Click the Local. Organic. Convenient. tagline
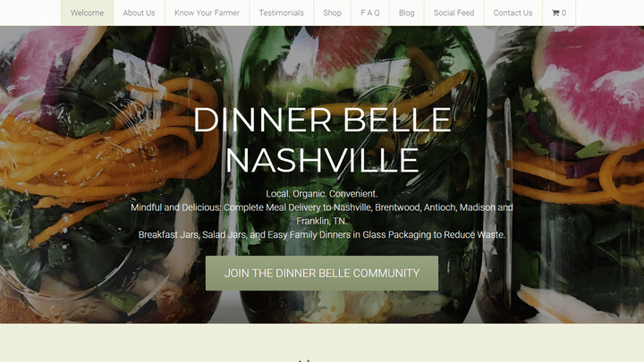 (322, 194)
